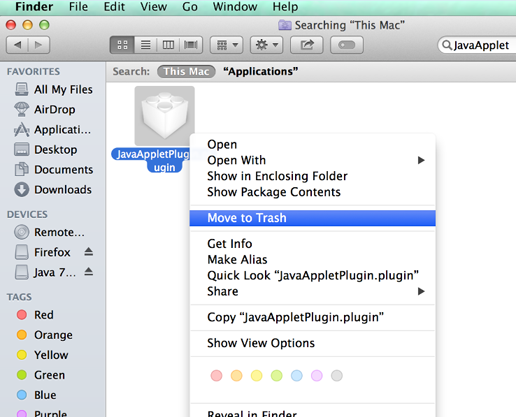Open the Go menu in menu bar
This screenshot has height=417, width=516.
tap(190, 7)
